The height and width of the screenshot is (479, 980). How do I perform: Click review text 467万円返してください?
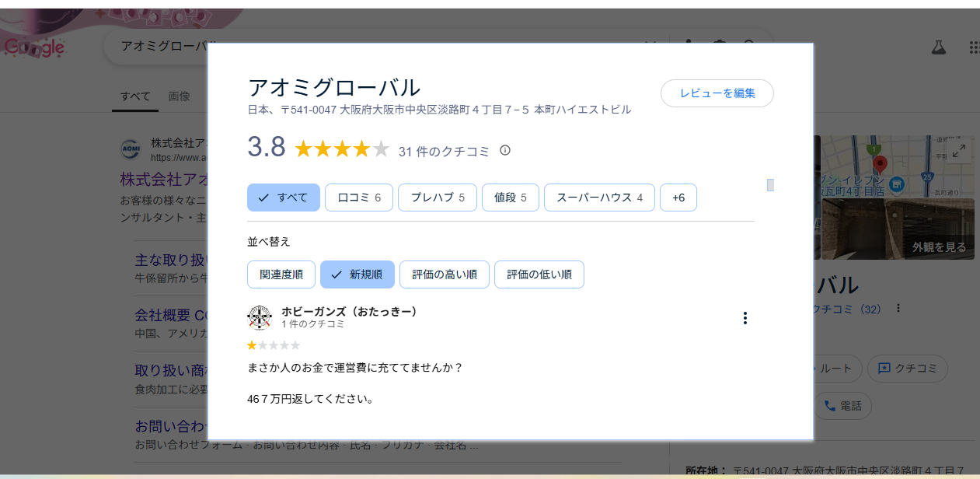(x=311, y=400)
